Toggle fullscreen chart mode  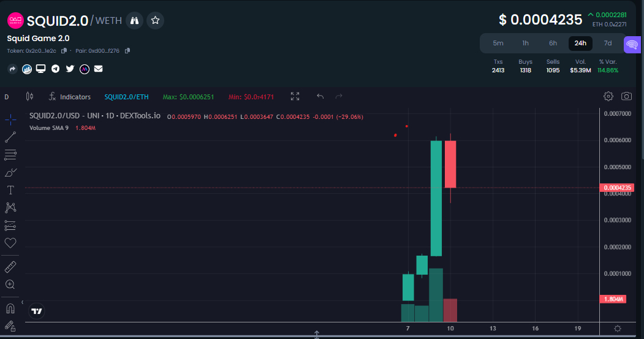(295, 97)
